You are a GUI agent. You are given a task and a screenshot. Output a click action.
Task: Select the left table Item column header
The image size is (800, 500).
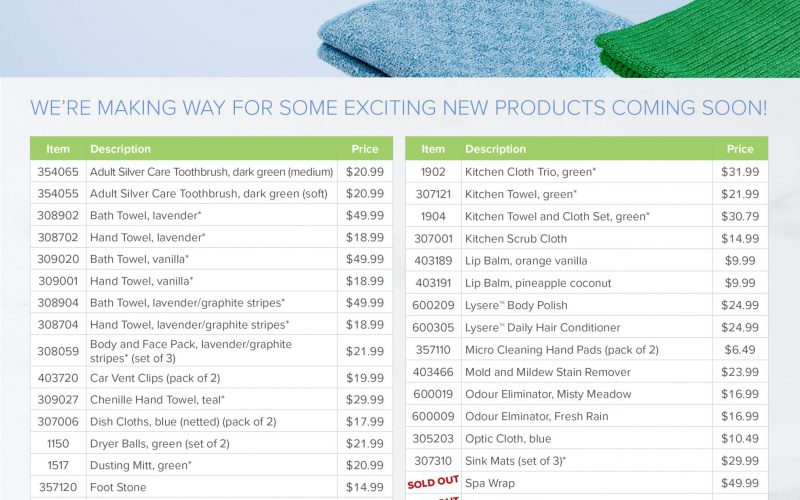point(58,149)
